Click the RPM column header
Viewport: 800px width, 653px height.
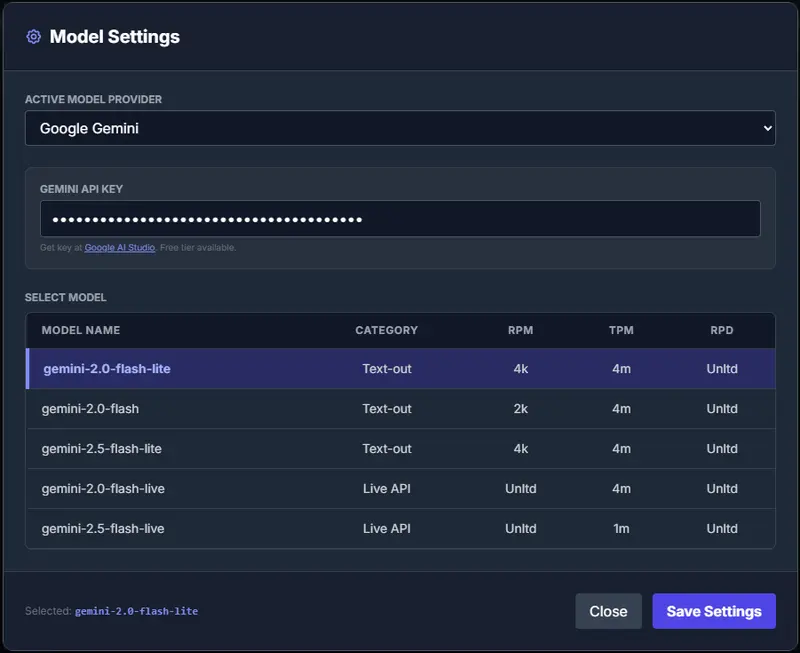coord(520,330)
